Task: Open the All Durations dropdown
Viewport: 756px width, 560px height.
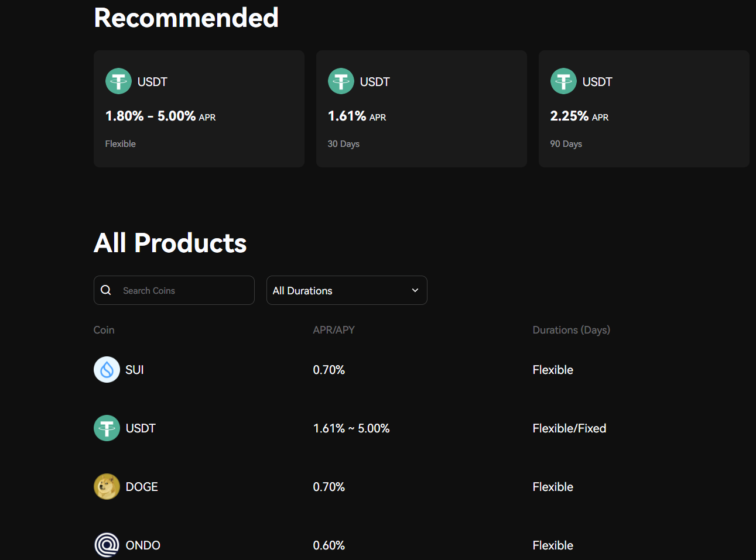Action: 347,290
